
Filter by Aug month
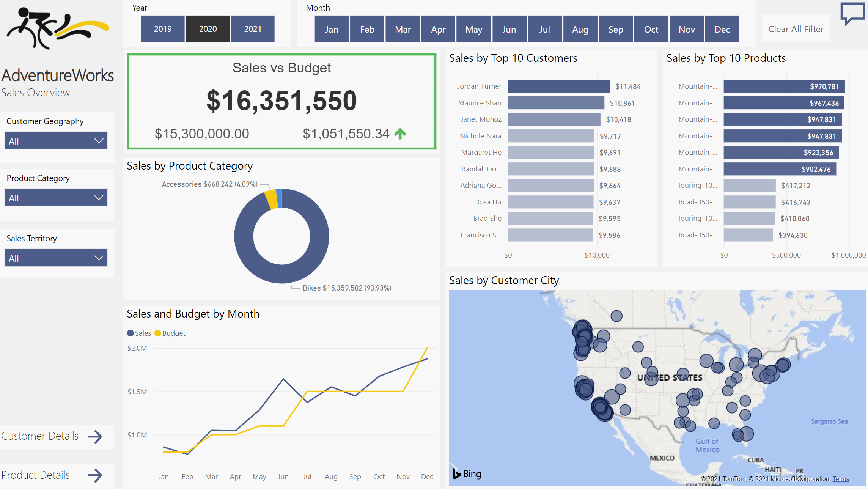pyautogui.click(x=580, y=29)
